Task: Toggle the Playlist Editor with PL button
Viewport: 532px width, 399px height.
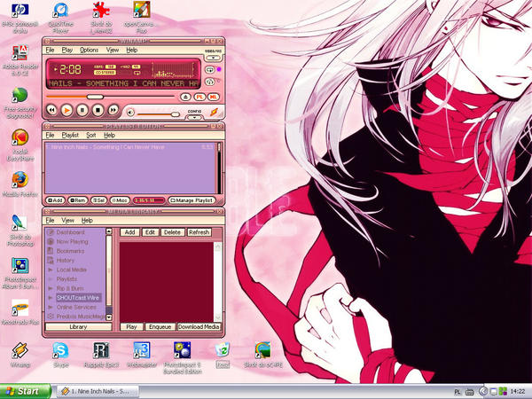Action: tap(199, 97)
